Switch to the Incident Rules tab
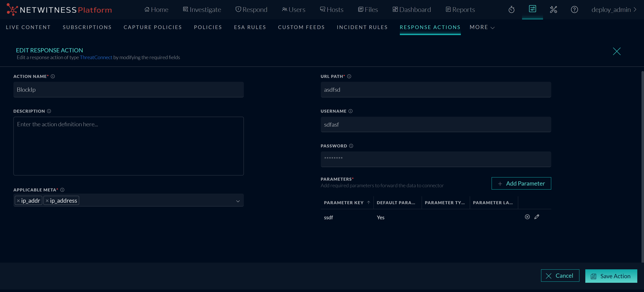This screenshot has width=644, height=292. [x=362, y=27]
